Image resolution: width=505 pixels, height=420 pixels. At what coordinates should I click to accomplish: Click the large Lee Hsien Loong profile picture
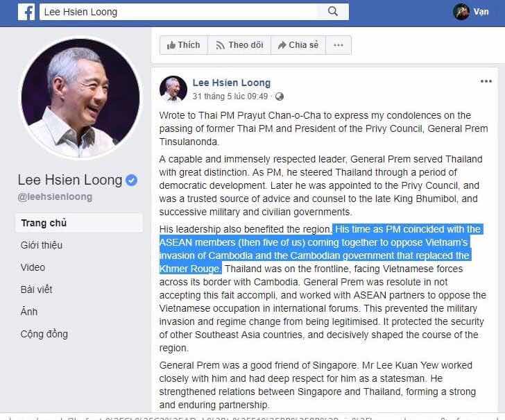(x=80, y=98)
